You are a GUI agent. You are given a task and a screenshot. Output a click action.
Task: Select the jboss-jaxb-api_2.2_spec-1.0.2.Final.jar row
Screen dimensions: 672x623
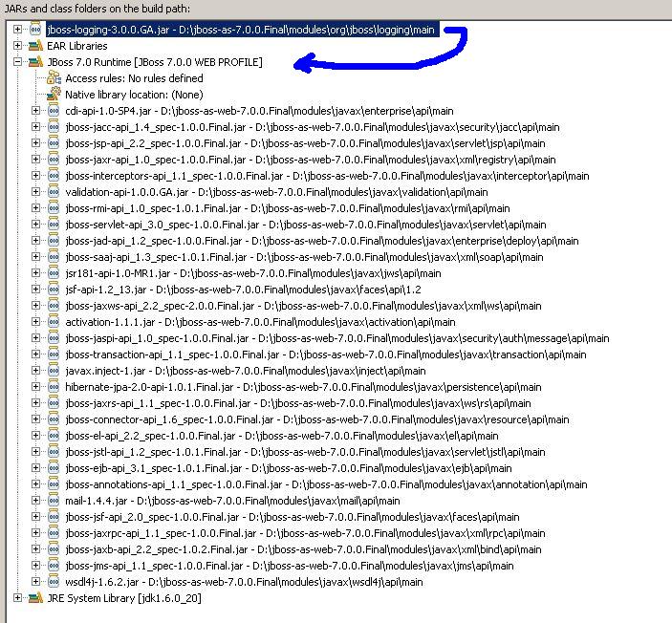(x=303, y=549)
